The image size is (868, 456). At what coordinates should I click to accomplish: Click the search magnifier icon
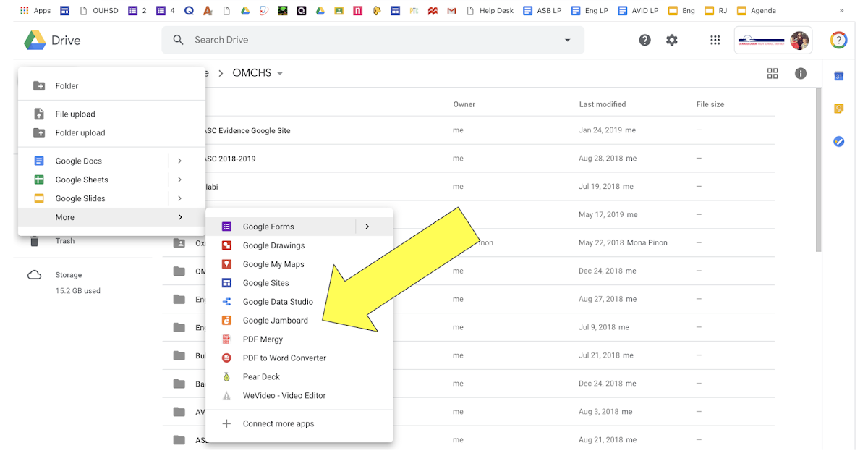179,40
